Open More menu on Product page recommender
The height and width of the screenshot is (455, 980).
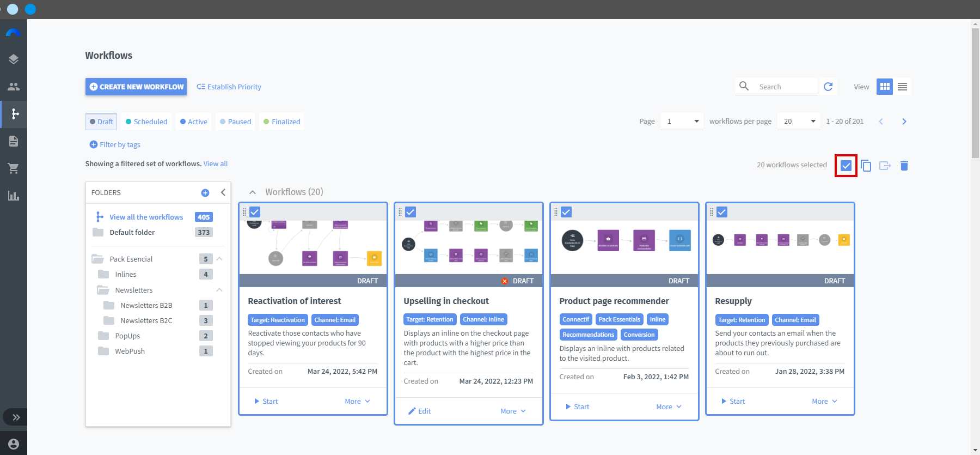point(669,407)
